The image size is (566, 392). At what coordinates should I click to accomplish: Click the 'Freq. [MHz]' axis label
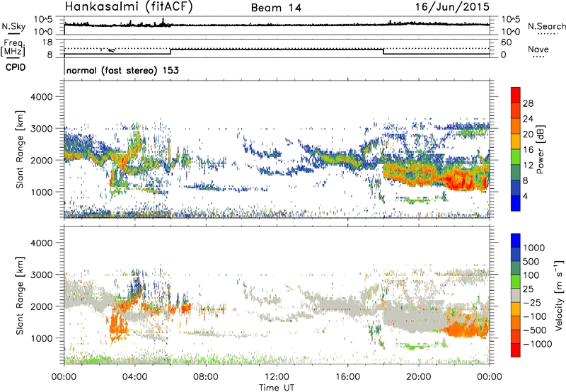coord(13,48)
